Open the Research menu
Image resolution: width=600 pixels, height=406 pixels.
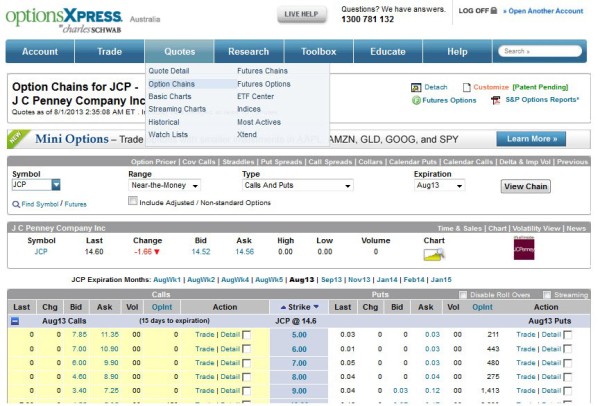pyautogui.click(x=249, y=51)
